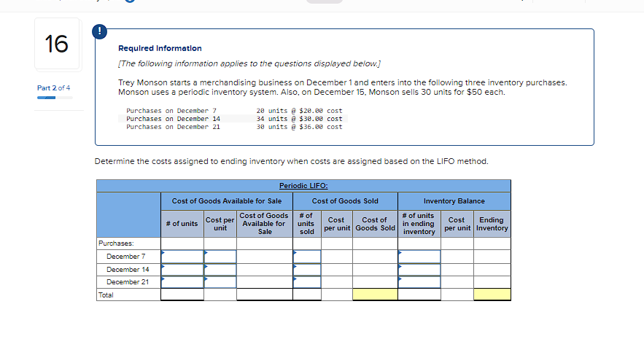Click the Required Information heading
Screen dimensions: 644x339
tap(160, 48)
